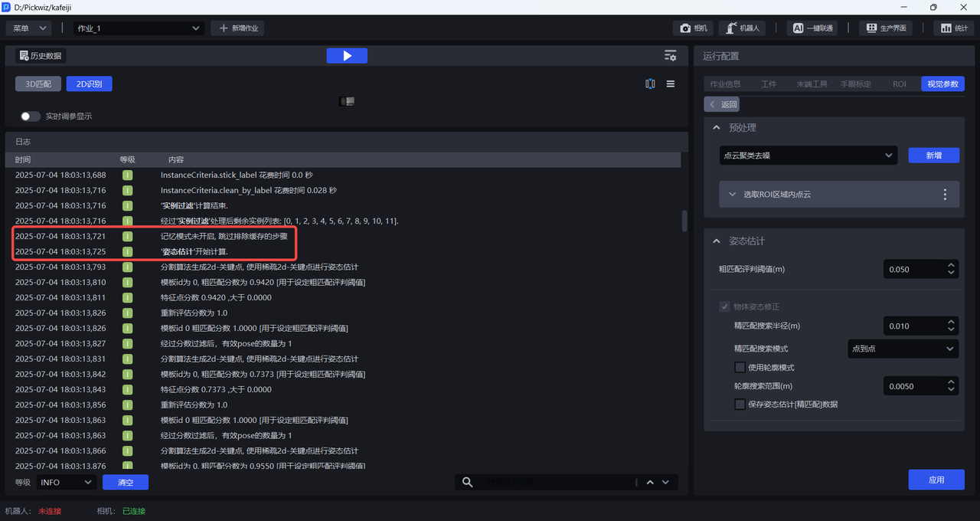Screen dimensions: 980x521
Task: Check 保存姿态估计[精匹配]数据 option
Action: pos(740,405)
